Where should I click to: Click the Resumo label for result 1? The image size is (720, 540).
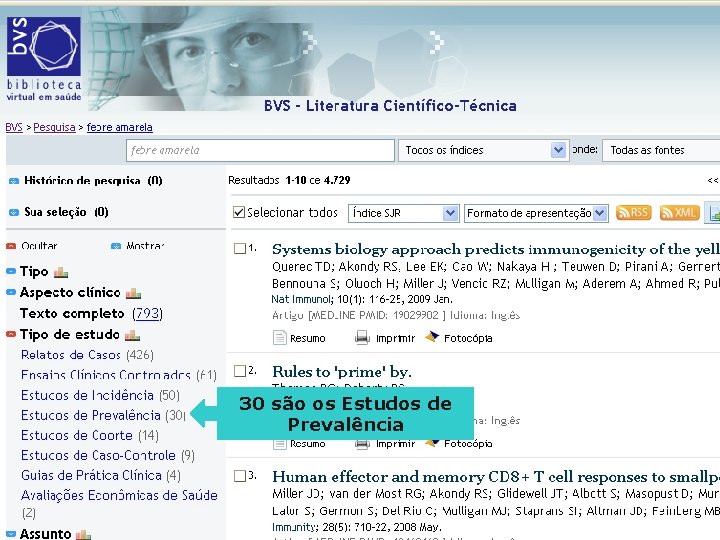(308, 338)
